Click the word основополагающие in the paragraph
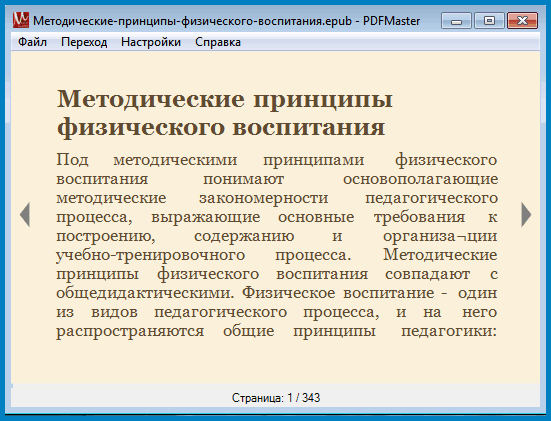 (420, 179)
